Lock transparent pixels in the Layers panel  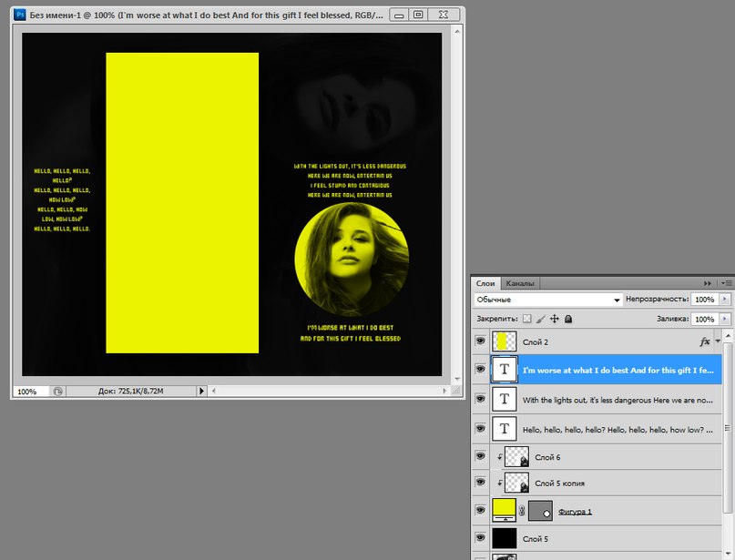pyautogui.click(x=526, y=319)
